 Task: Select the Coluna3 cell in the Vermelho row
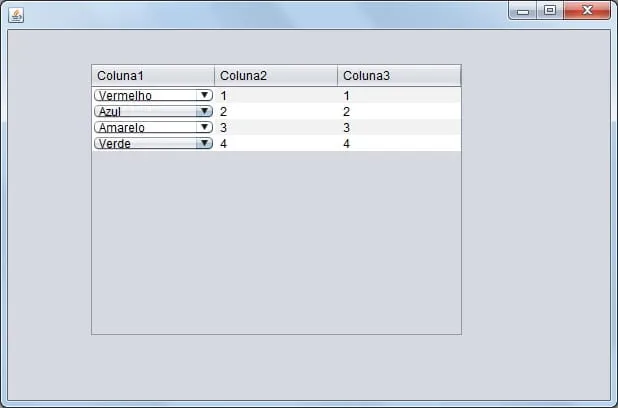pos(399,95)
